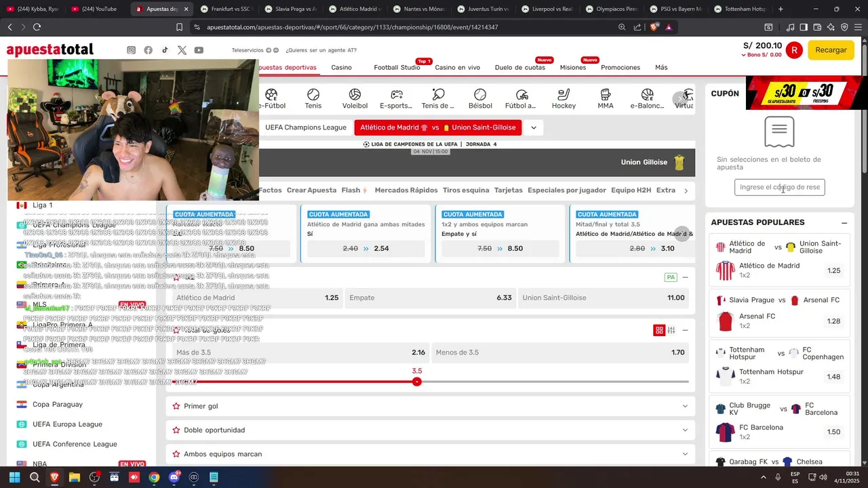
Task: Click the Recargar button
Action: pos(831,50)
